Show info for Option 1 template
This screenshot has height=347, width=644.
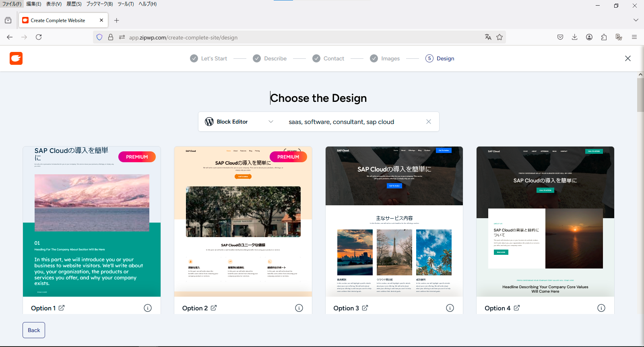148,308
